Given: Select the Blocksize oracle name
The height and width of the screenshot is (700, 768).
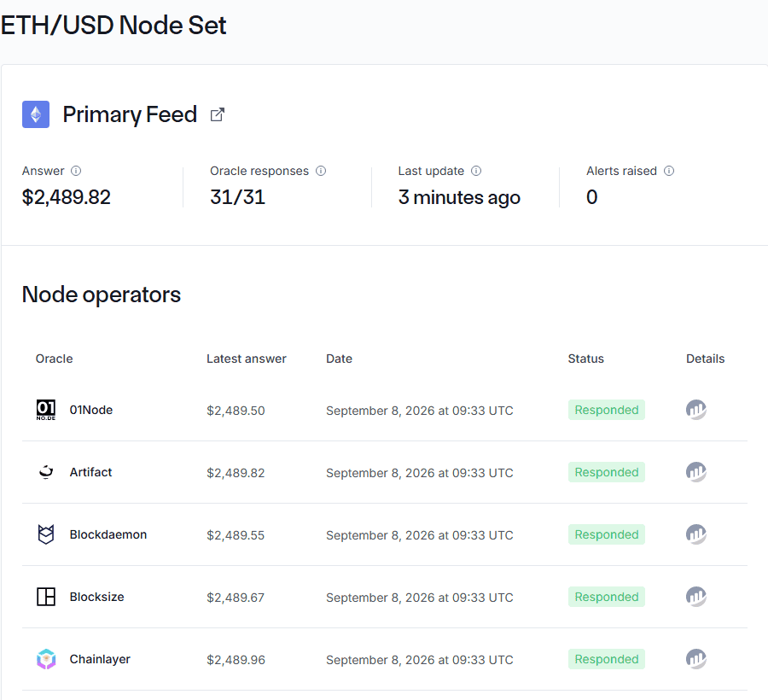Looking at the screenshot, I should coord(97,597).
